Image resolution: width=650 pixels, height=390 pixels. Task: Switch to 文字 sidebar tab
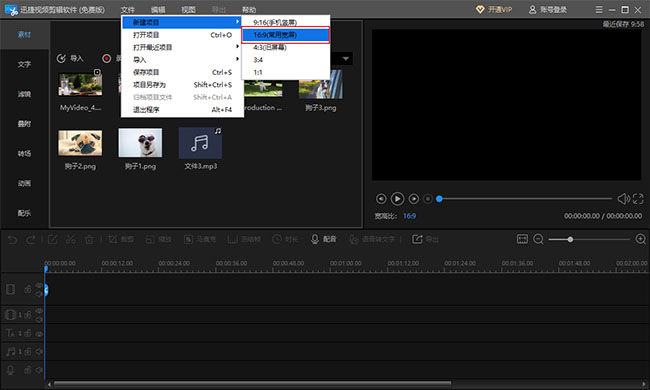[x=24, y=64]
